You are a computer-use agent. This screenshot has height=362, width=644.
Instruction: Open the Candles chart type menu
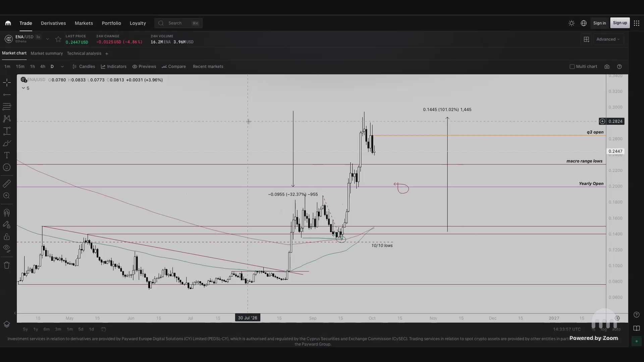click(84, 67)
